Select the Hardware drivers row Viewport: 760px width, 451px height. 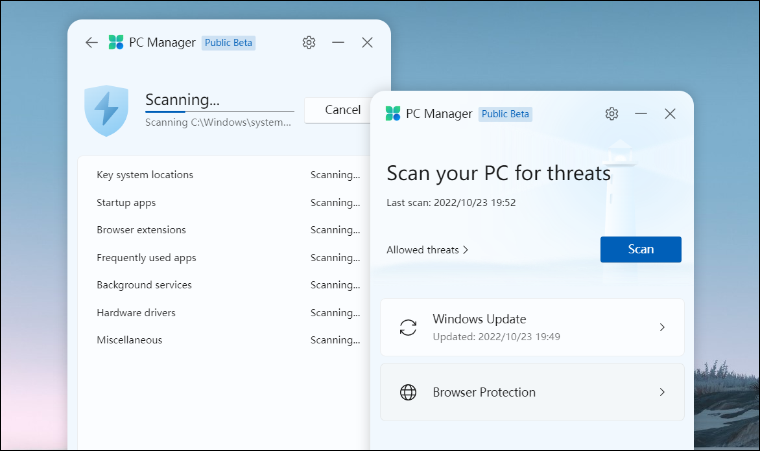tap(228, 313)
